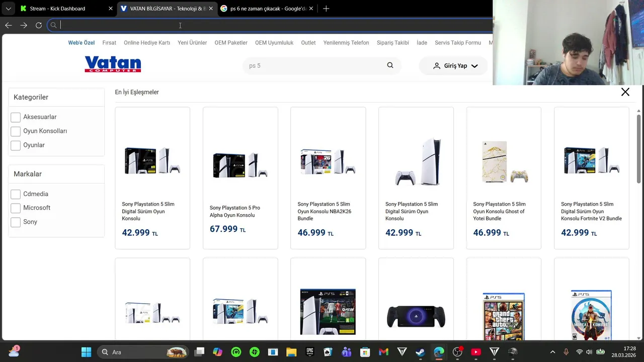Open the Grand Theft Auto V PS5 game thumbnail
Viewport: 644px width, 362px height.
tap(504, 316)
